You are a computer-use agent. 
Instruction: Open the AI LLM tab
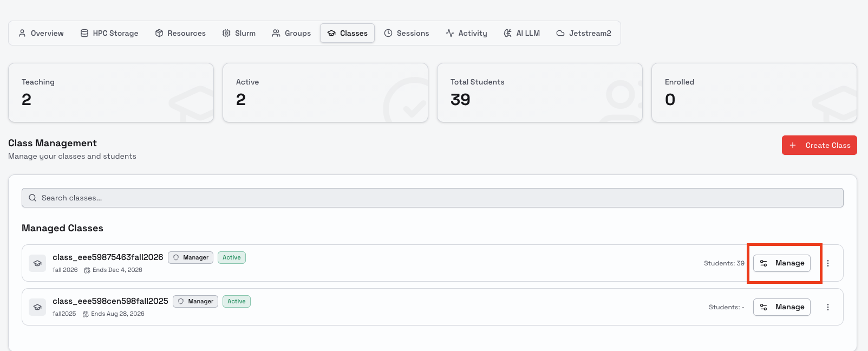pos(521,33)
